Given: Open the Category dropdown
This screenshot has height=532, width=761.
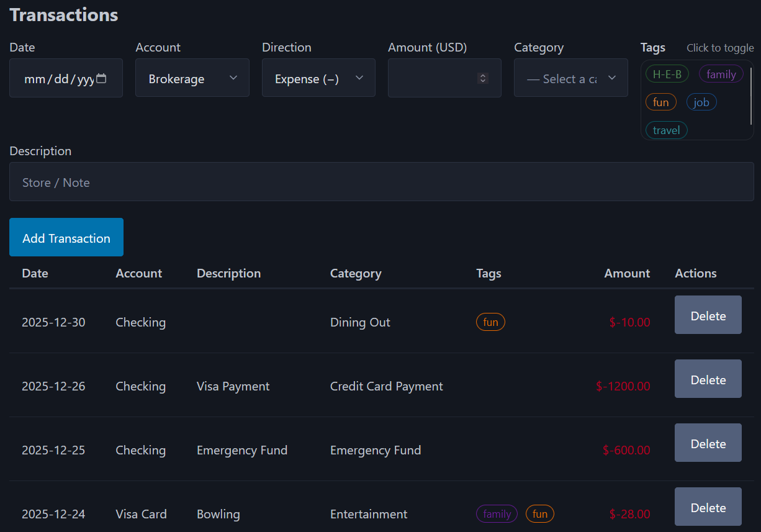Looking at the screenshot, I should (x=570, y=78).
